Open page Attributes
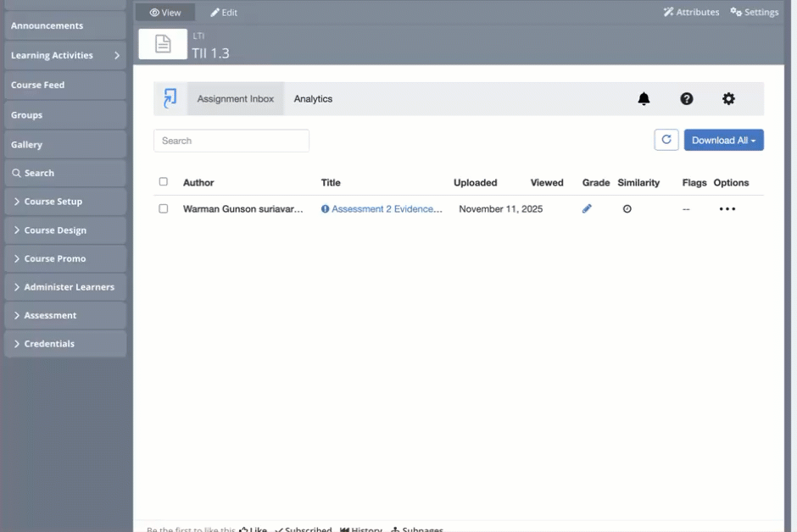 point(691,12)
